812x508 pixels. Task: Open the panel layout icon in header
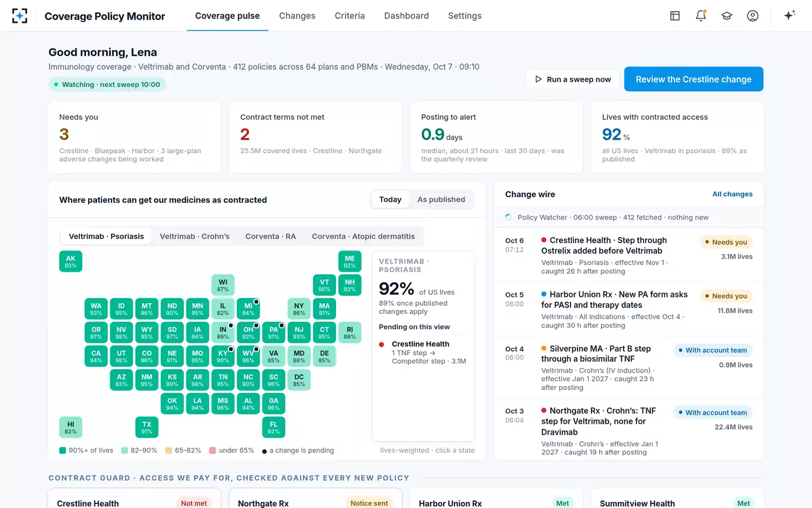click(x=675, y=16)
